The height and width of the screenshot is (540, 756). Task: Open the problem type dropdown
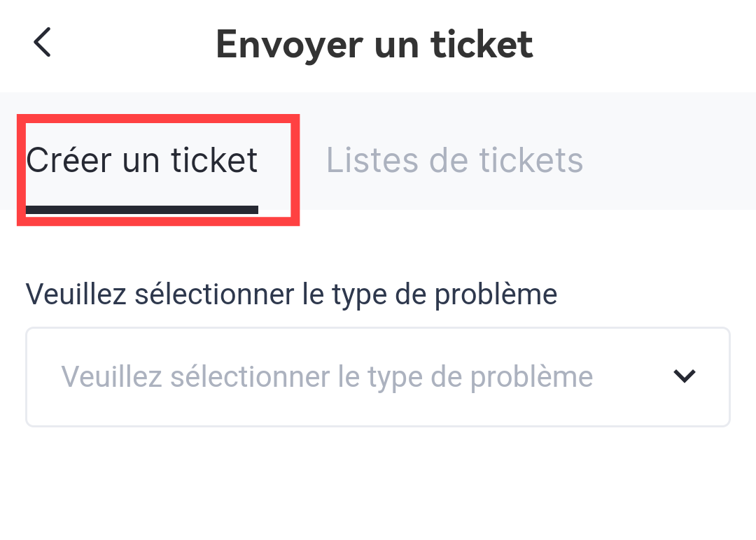(378, 376)
